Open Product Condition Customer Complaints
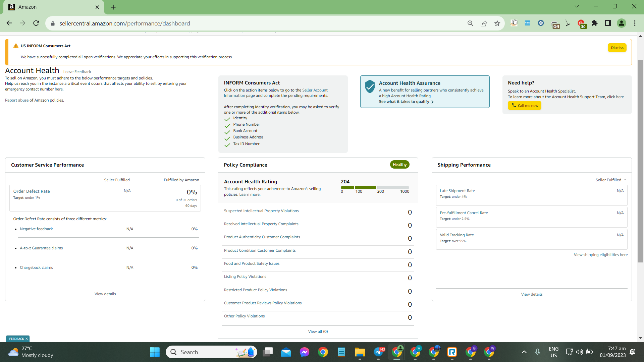The image size is (644, 362). pos(260,250)
